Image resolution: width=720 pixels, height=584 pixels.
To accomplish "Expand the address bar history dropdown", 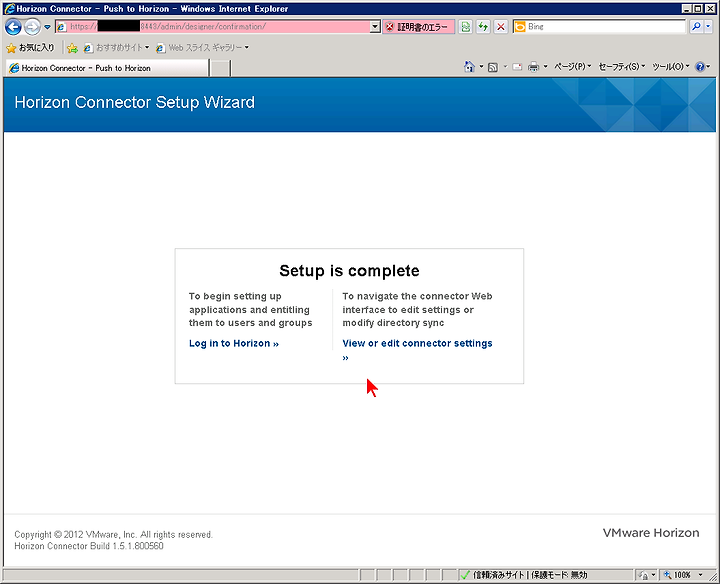I will click(375, 27).
